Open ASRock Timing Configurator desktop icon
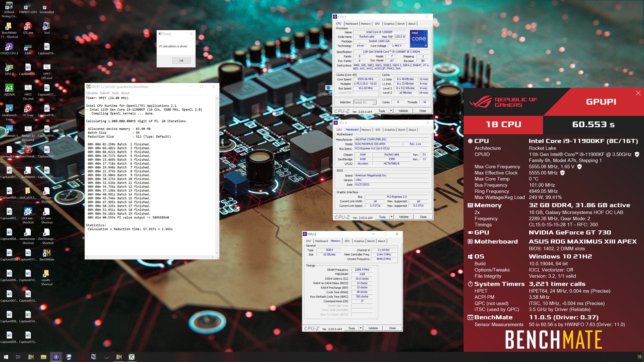This screenshot has width=644, height=362. pyautogui.click(x=9, y=10)
